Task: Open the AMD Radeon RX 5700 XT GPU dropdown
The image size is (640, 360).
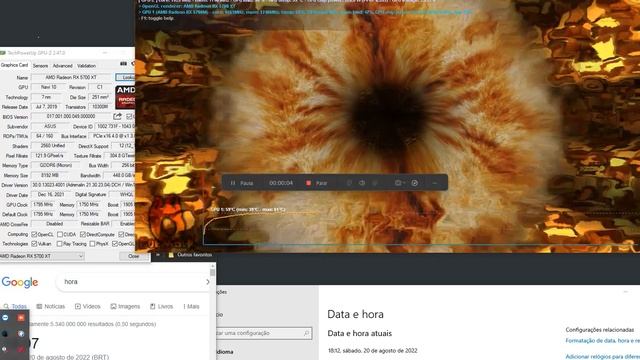Action: point(42,256)
